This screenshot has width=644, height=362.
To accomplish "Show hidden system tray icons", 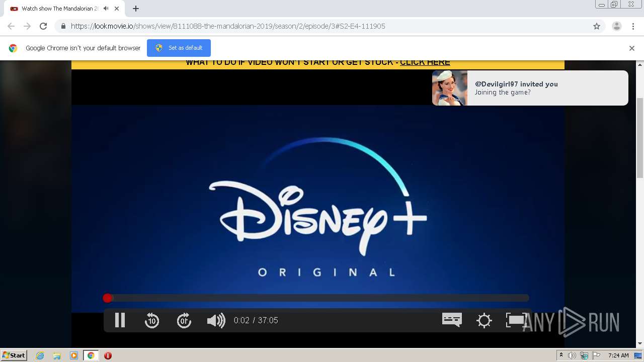I will [561, 355].
